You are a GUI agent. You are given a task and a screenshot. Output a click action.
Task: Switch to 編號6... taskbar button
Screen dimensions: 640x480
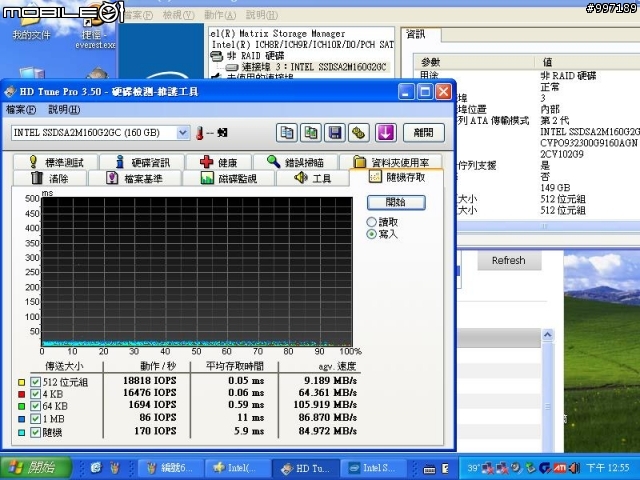tap(171, 468)
